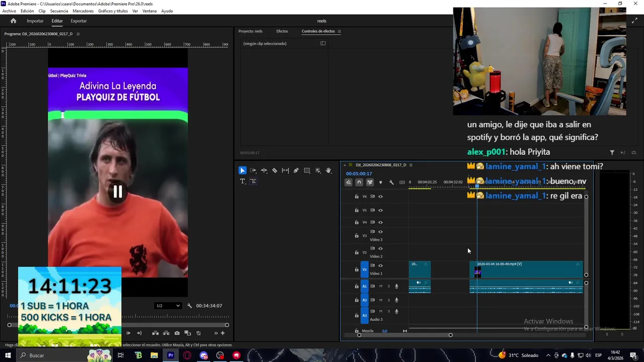Mute audio track A3
The image size is (644, 362).
380,311
